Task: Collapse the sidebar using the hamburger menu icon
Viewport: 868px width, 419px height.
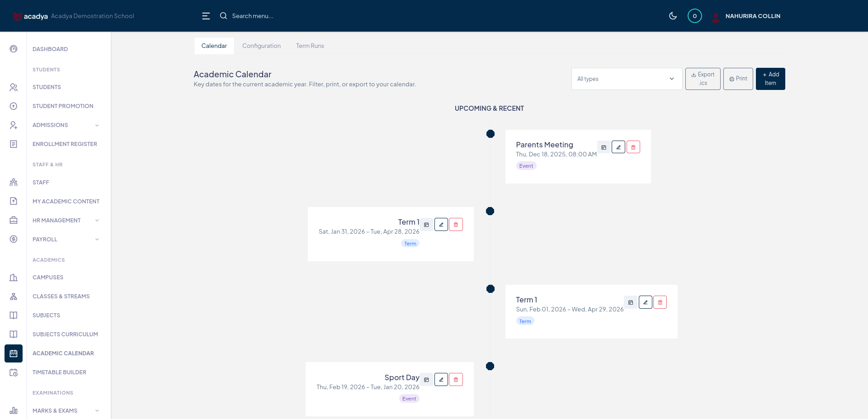Action: [x=206, y=16]
